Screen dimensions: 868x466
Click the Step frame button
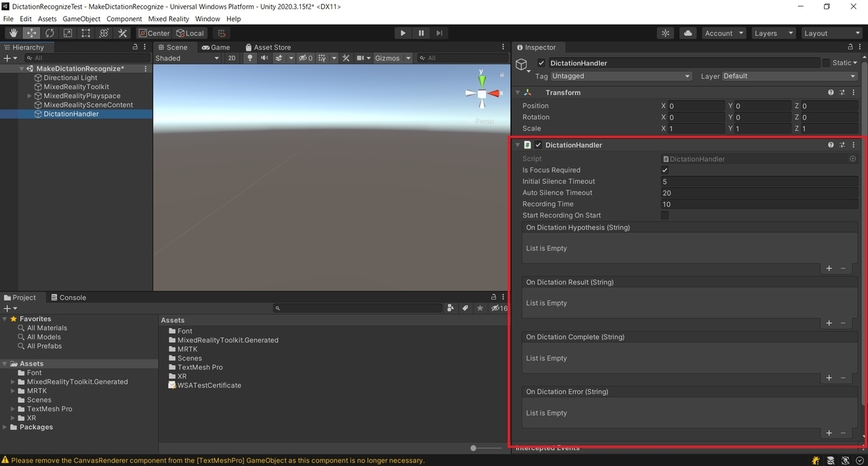[x=439, y=33]
